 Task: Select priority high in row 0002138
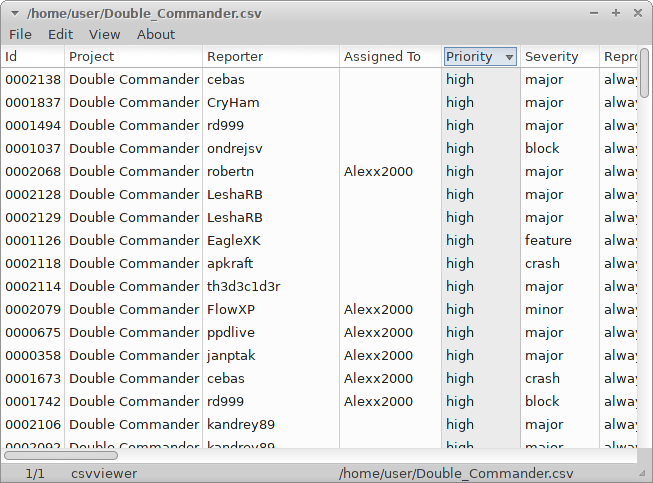(460, 80)
